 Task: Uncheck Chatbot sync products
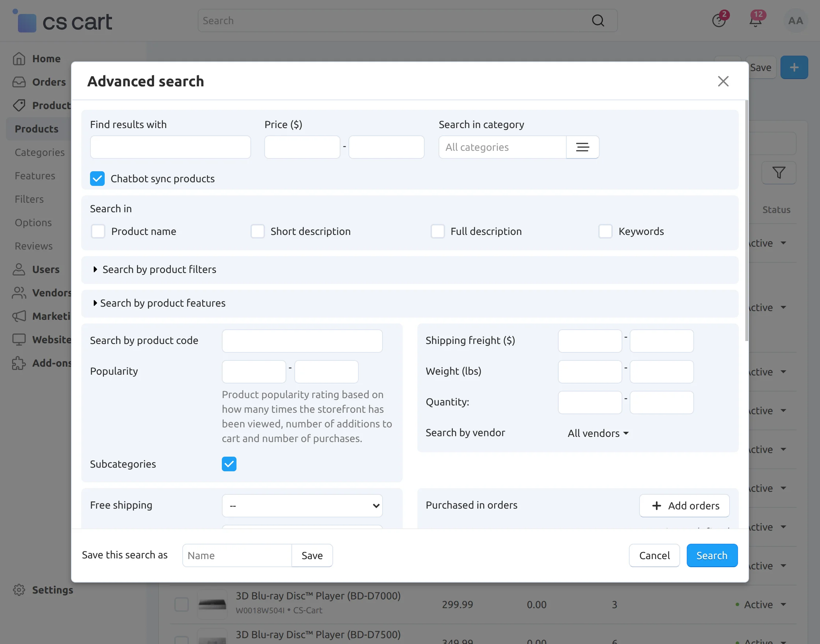coord(97,178)
